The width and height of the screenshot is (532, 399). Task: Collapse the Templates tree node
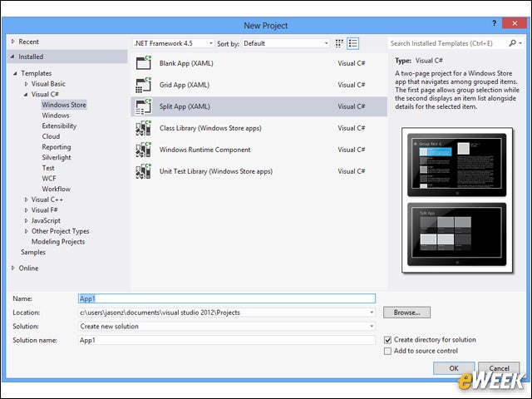tap(15, 73)
